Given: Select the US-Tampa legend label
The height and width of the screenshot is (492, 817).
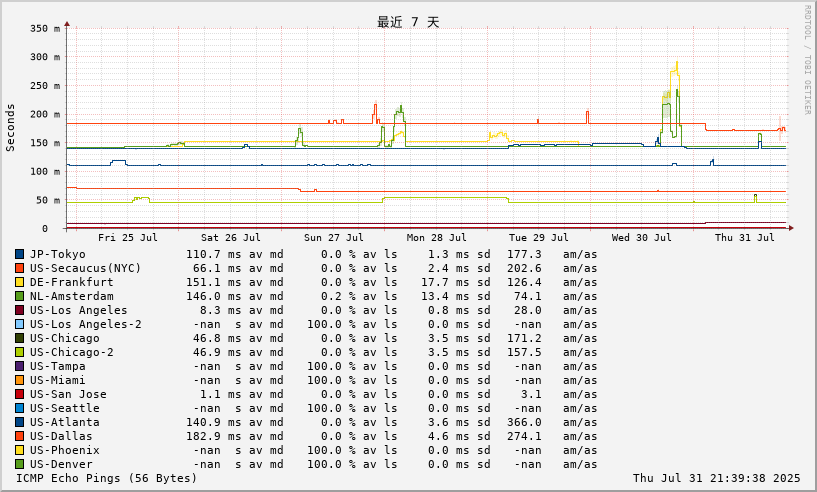Looking at the screenshot, I should [x=57, y=366].
